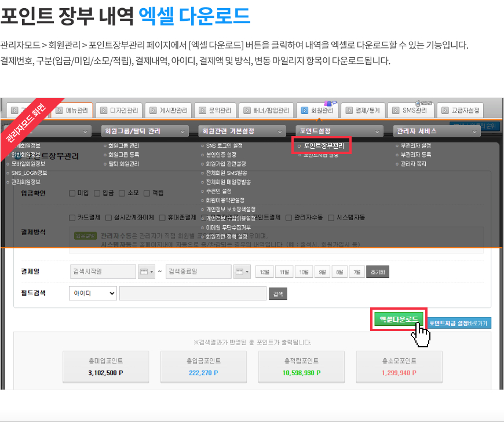Click the 3,102,500 P total value

106,373
